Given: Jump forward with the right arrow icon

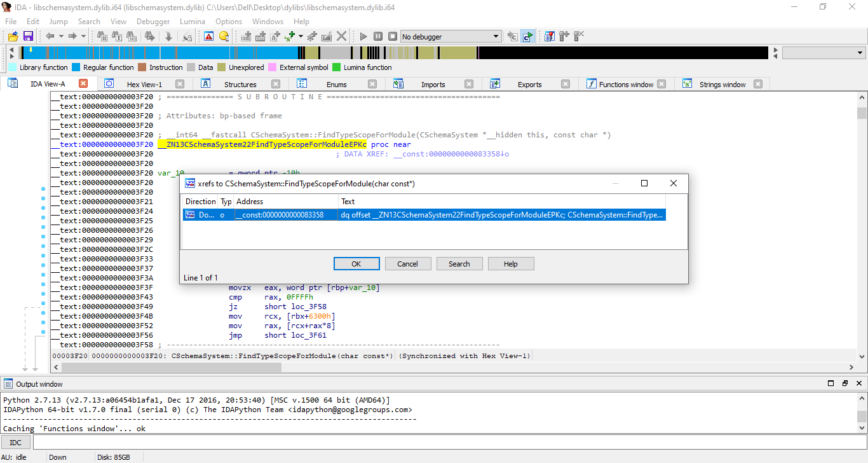Looking at the screenshot, I should pyautogui.click(x=72, y=36).
